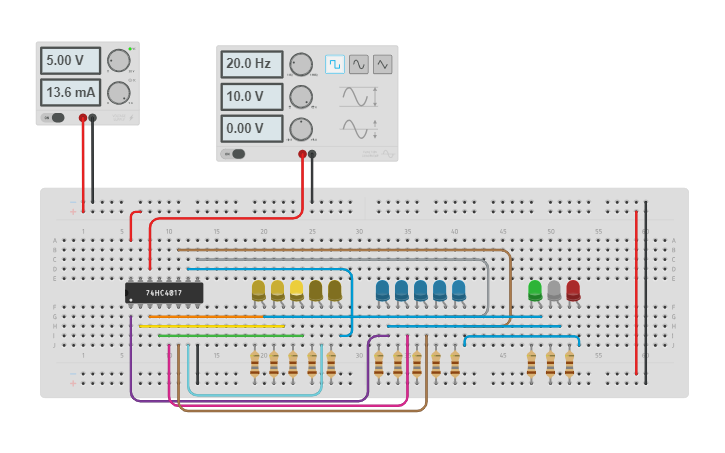This screenshot has width=725, height=453.
Task: Click the 20.0 Hz frequency display
Action: [x=251, y=64]
